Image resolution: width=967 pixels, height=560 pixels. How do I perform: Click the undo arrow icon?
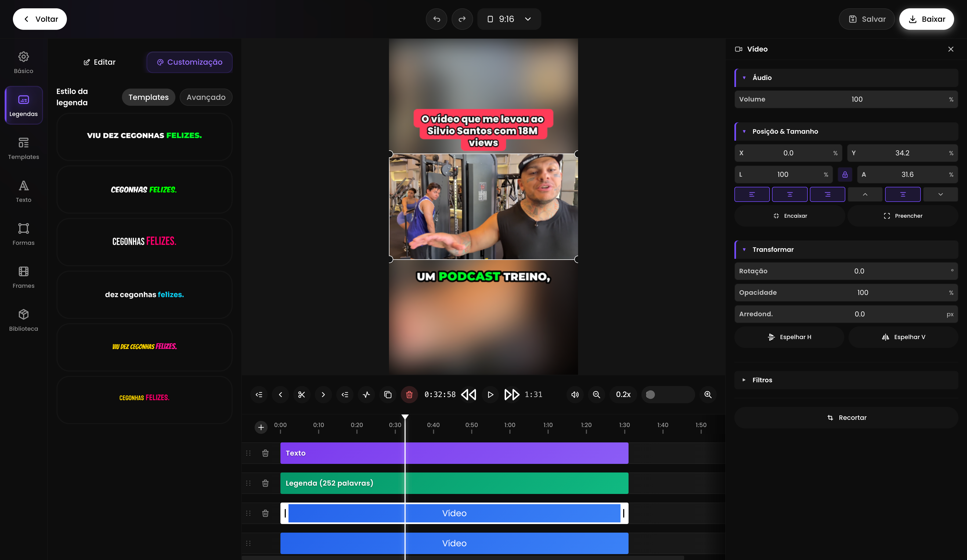pos(436,19)
